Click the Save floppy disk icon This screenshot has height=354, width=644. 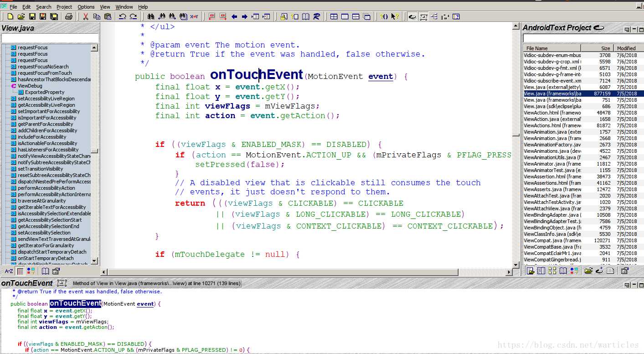[32, 16]
